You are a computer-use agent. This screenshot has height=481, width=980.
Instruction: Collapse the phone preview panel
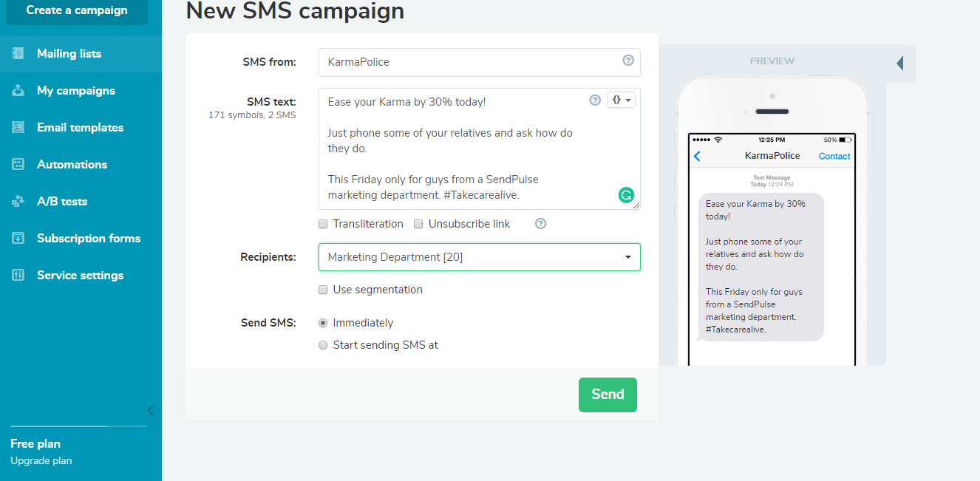(900, 64)
